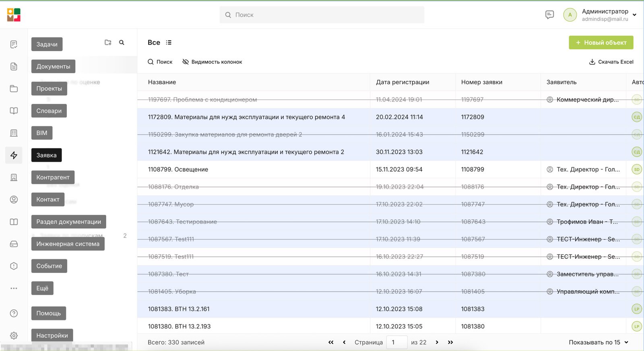The height and width of the screenshot is (351, 644).
Task: Toggle the list view icon beside Все
Action: 169,42
